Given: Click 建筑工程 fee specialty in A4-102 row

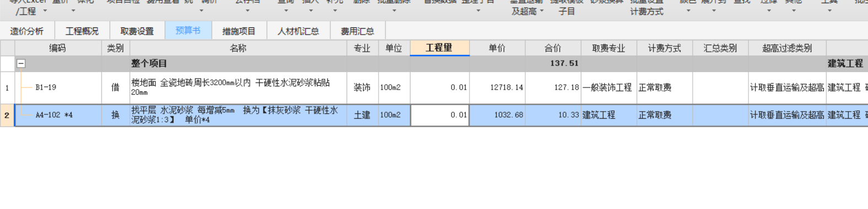Looking at the screenshot, I should [609, 116].
